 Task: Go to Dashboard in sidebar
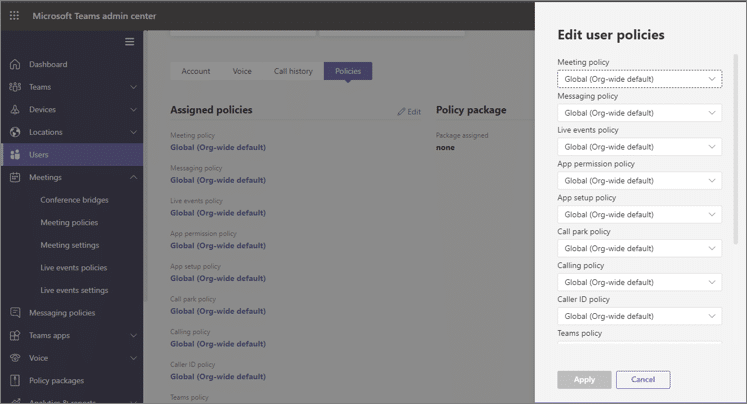click(x=48, y=64)
